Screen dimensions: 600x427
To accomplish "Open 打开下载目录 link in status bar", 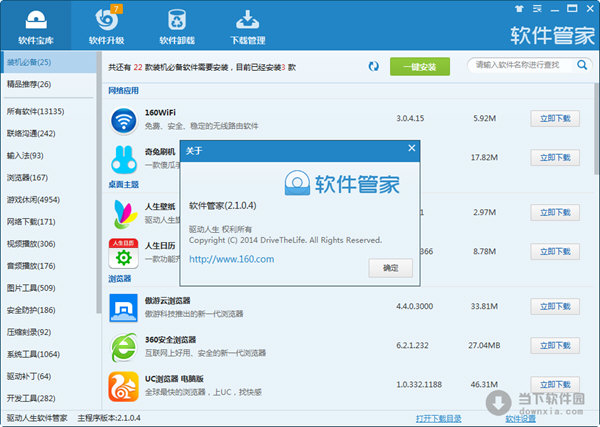I will [439, 419].
